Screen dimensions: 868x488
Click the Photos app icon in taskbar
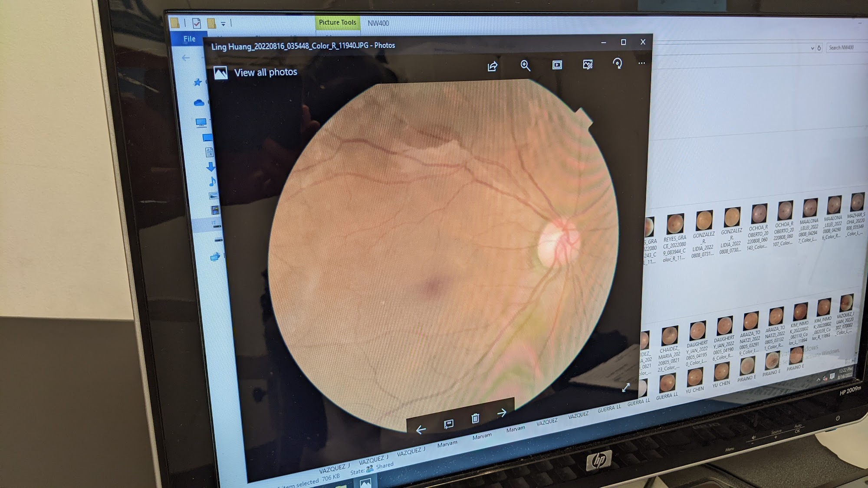[365, 482]
